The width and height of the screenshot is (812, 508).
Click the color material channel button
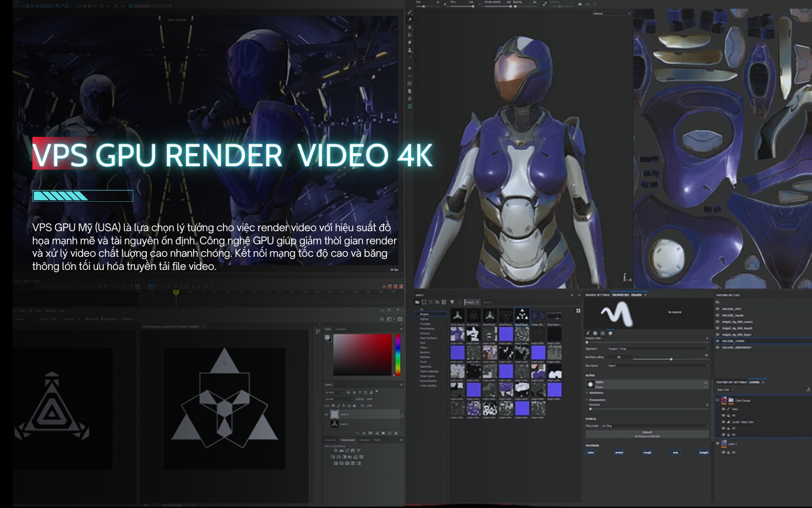click(591, 452)
